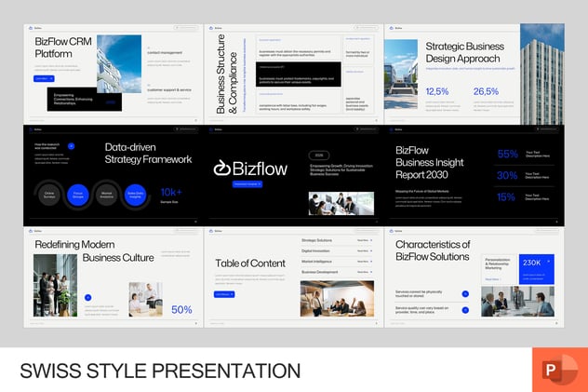Click the blue '230K' card
The height and width of the screenshot is (392, 588).
point(537,269)
